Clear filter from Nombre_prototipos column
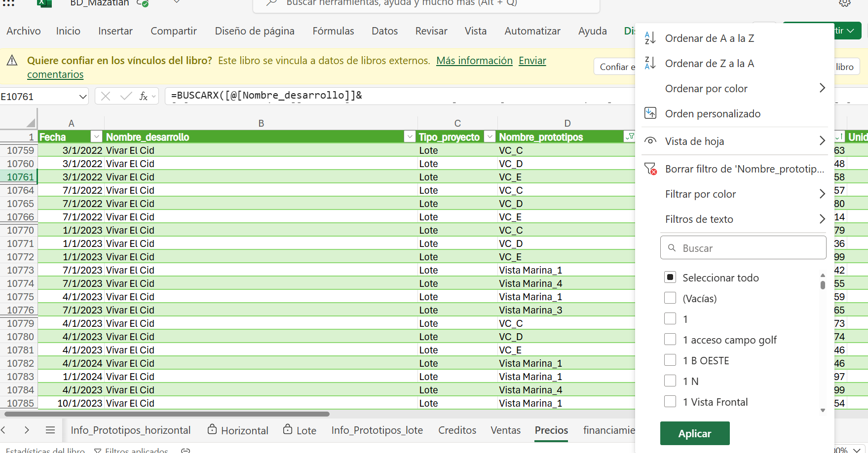 click(x=744, y=169)
